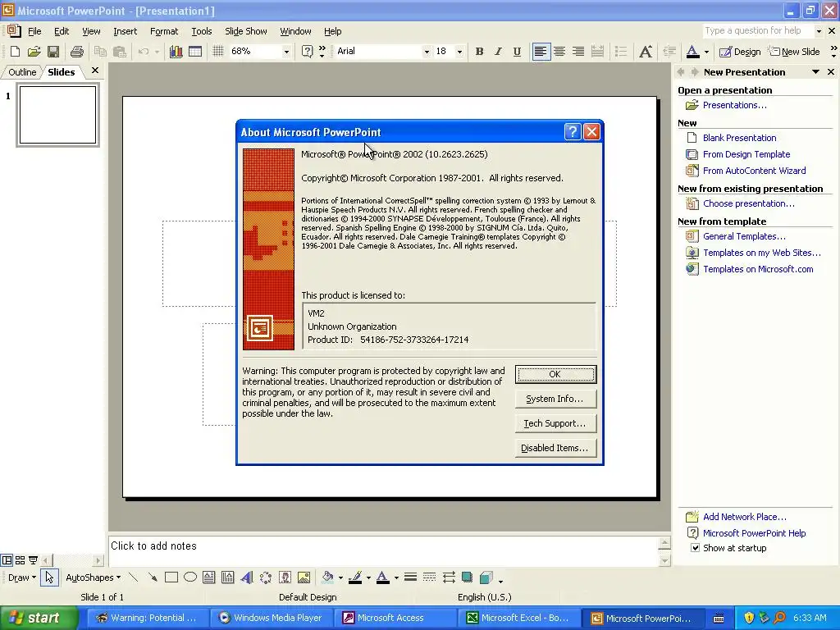Click the Blank Presentation link
The width and height of the screenshot is (840, 630).
click(739, 138)
